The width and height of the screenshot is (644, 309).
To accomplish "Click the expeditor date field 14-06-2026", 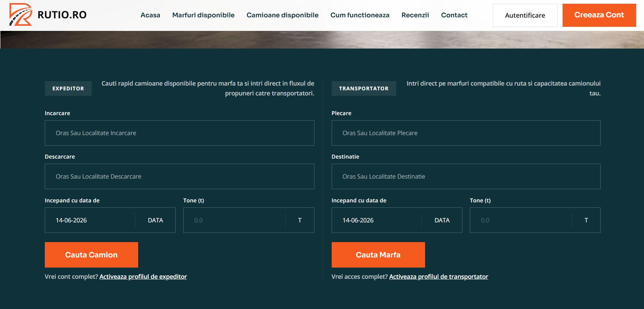I will click(x=90, y=220).
